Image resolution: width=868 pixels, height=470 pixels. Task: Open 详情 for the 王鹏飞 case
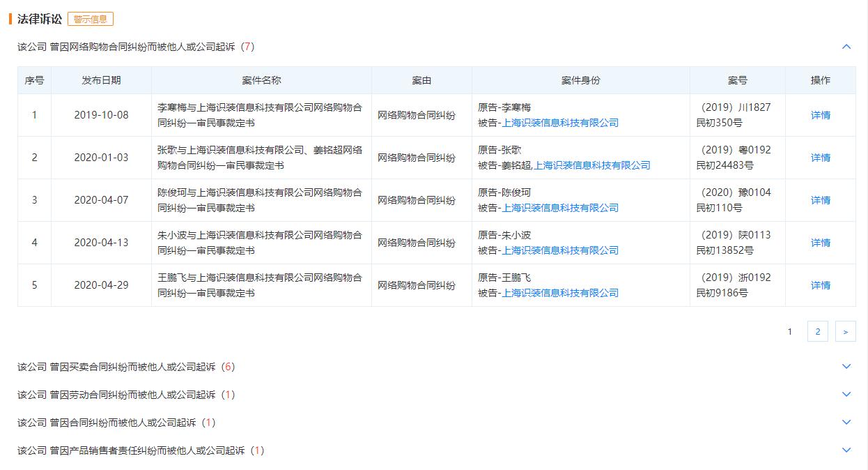820,285
